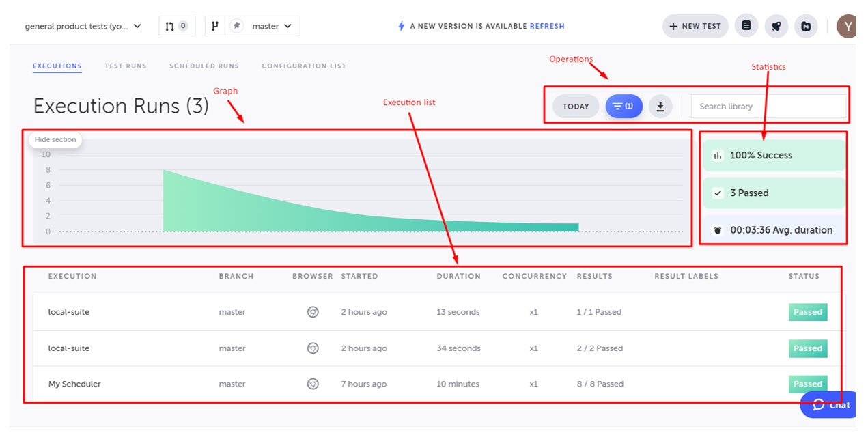Open the filter icon button
The height and width of the screenshot is (435, 868).
(624, 107)
